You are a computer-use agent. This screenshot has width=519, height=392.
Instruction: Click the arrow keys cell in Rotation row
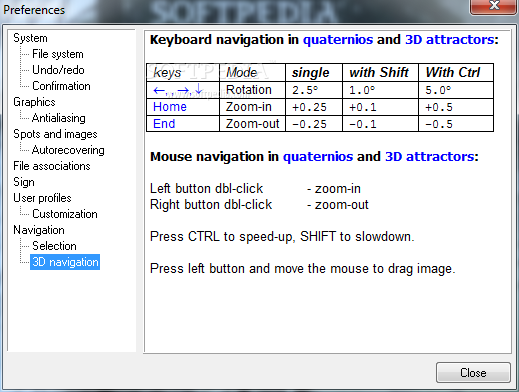pos(183,90)
